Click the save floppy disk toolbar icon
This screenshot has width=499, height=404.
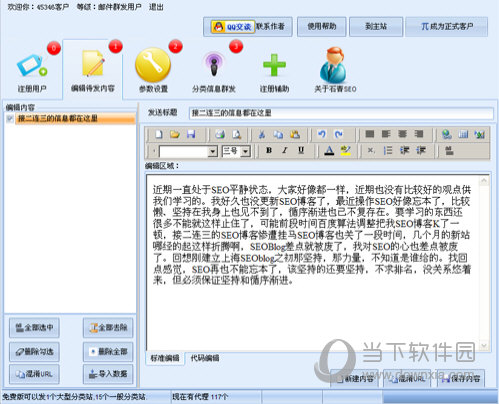(191, 134)
